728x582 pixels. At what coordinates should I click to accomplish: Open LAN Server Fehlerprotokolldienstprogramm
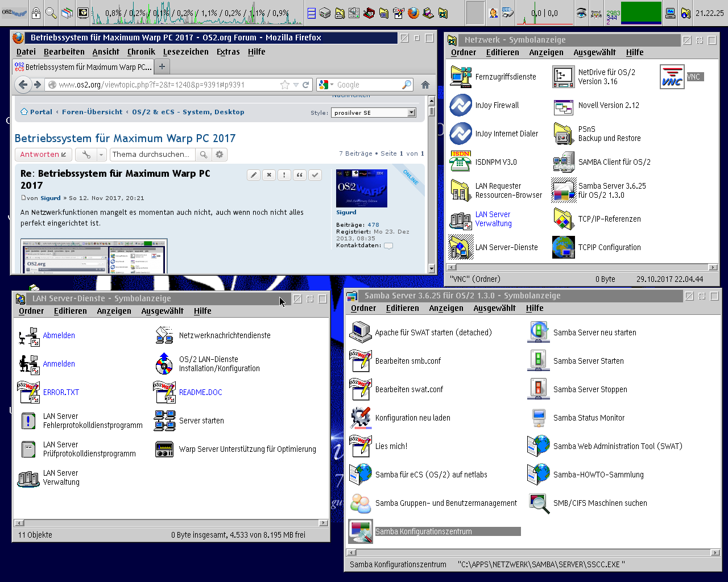(28, 421)
